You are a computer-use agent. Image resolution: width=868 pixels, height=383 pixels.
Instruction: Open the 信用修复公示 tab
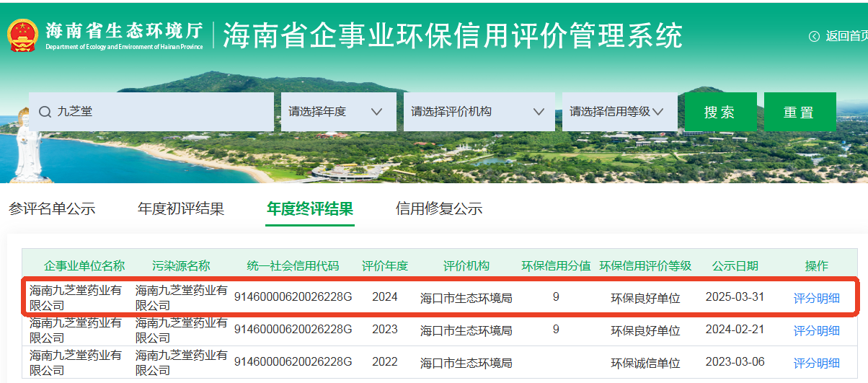coord(439,209)
